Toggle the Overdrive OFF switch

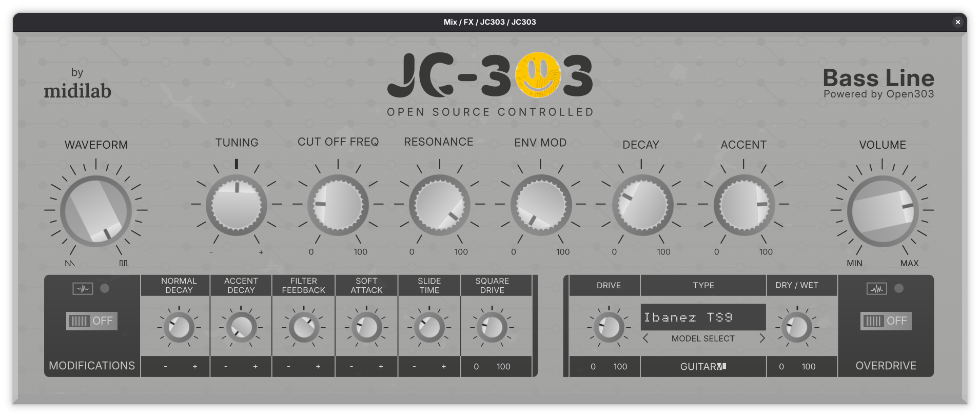pos(886,321)
